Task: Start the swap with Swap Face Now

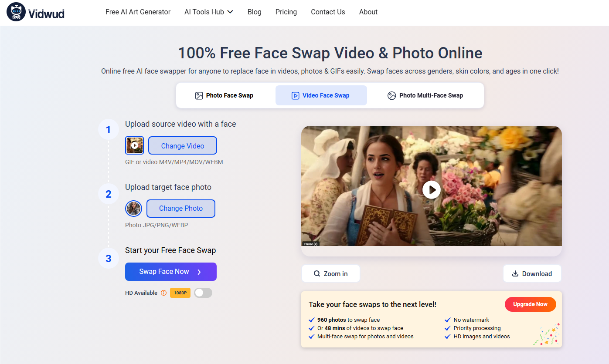Action: (171, 272)
